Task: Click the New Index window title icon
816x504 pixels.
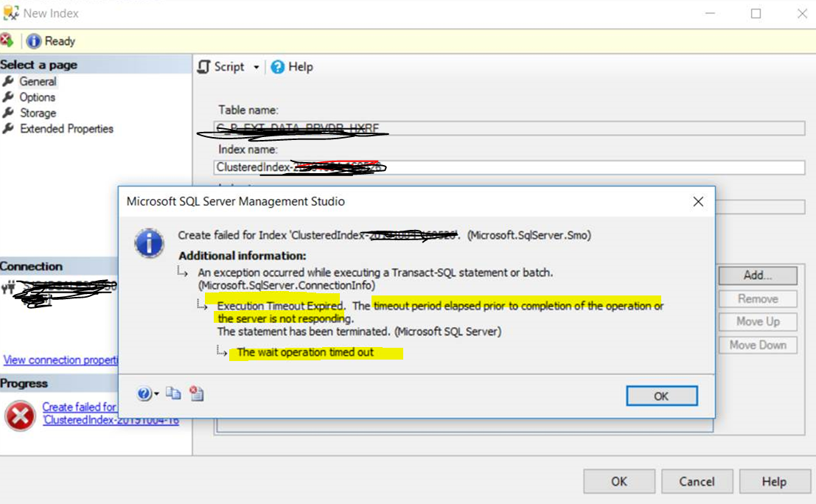Action: [10, 13]
